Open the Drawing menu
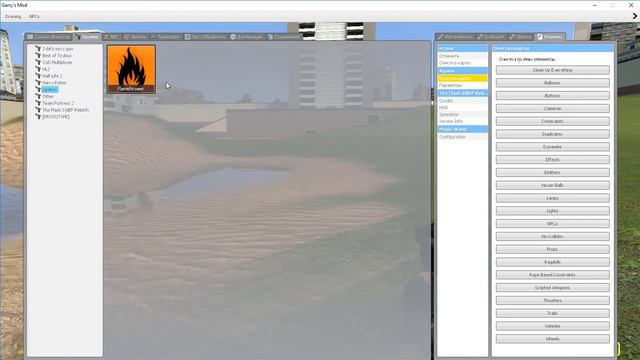 (13, 16)
